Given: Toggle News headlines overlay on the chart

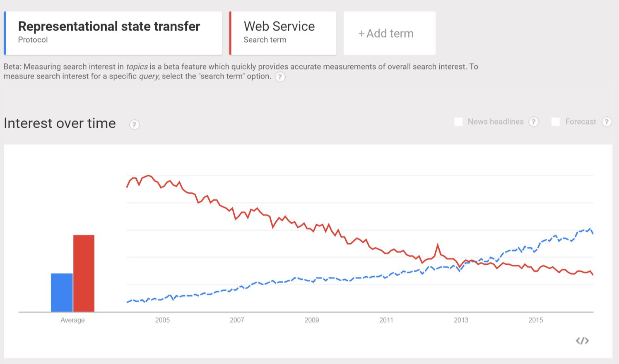Looking at the screenshot, I should (x=458, y=122).
